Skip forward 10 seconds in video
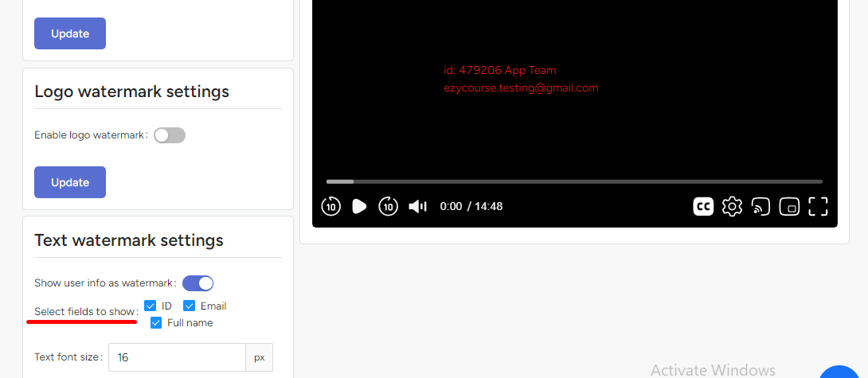This screenshot has height=378, width=868. click(388, 206)
